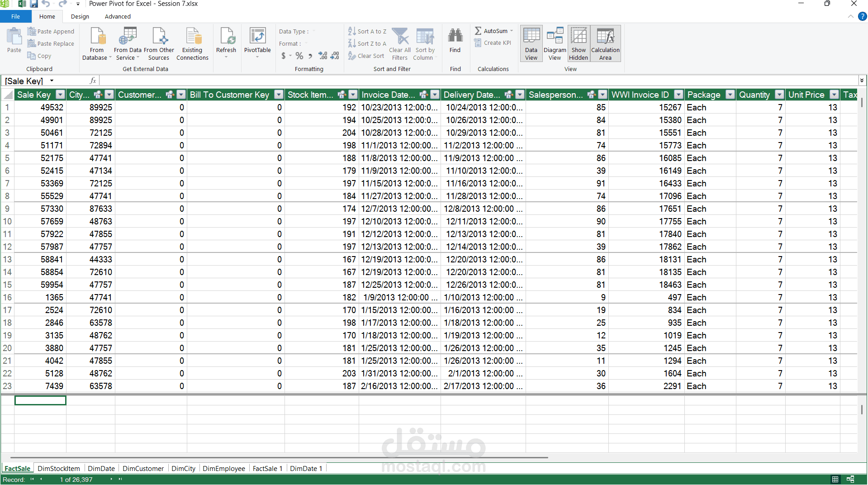868x485 pixels.
Task: Click the vertical scrollbar of data grid
Action: click(862, 103)
